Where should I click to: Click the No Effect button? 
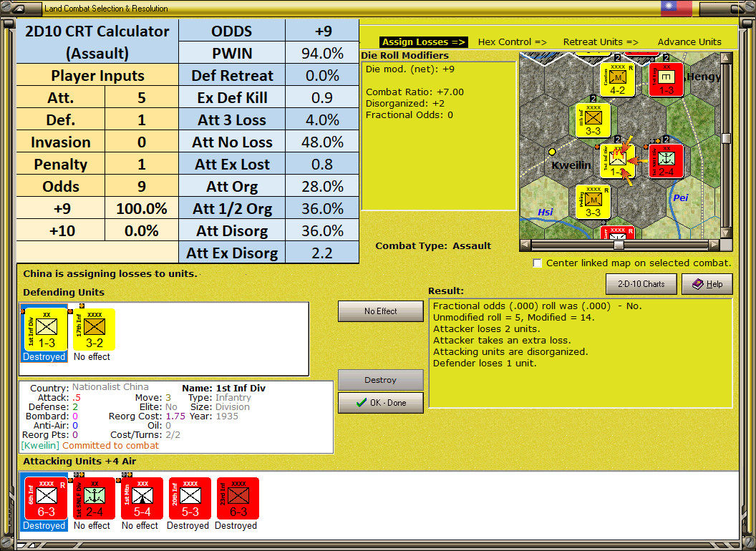380,311
